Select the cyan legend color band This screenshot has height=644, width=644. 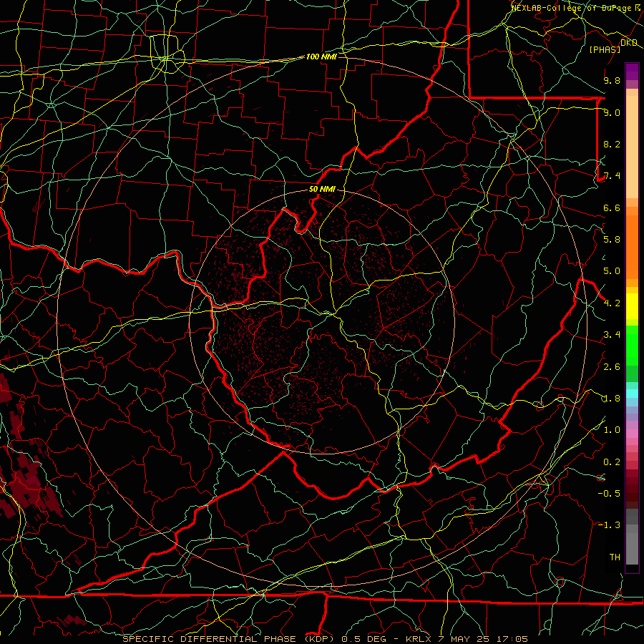632,394
